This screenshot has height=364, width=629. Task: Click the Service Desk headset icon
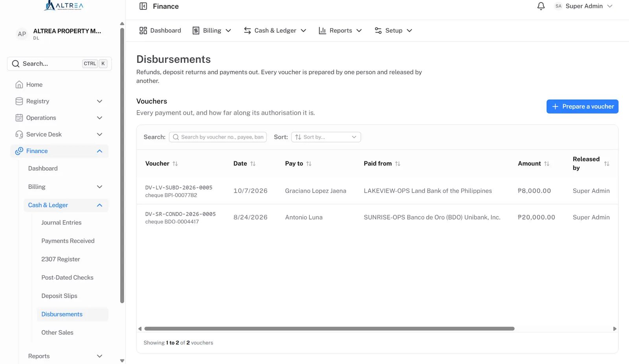19,134
